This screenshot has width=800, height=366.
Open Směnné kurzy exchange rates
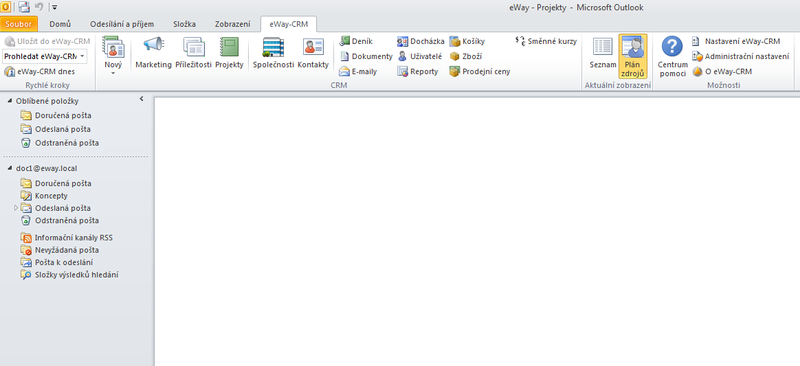546,41
